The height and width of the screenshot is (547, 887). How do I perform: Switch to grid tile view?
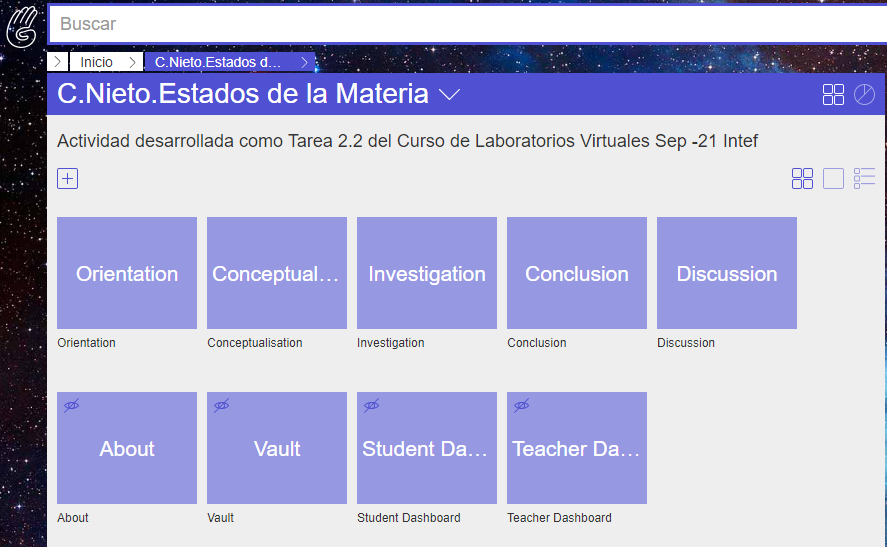[x=802, y=179]
